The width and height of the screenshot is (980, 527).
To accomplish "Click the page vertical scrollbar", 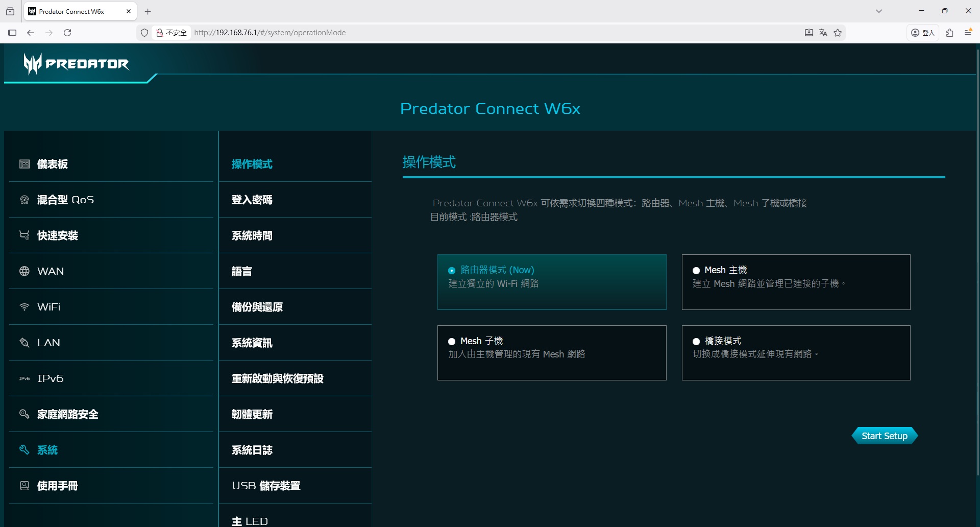I will pos(978,263).
